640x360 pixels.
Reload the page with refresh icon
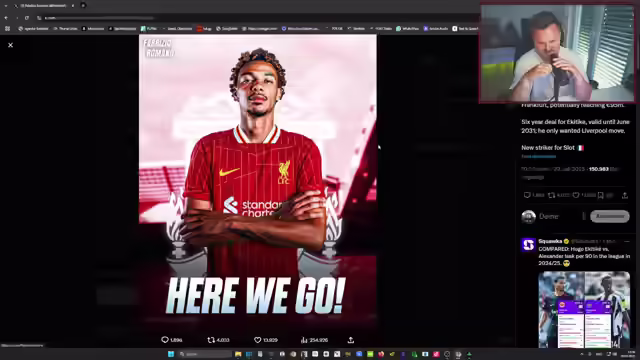(x=27, y=18)
